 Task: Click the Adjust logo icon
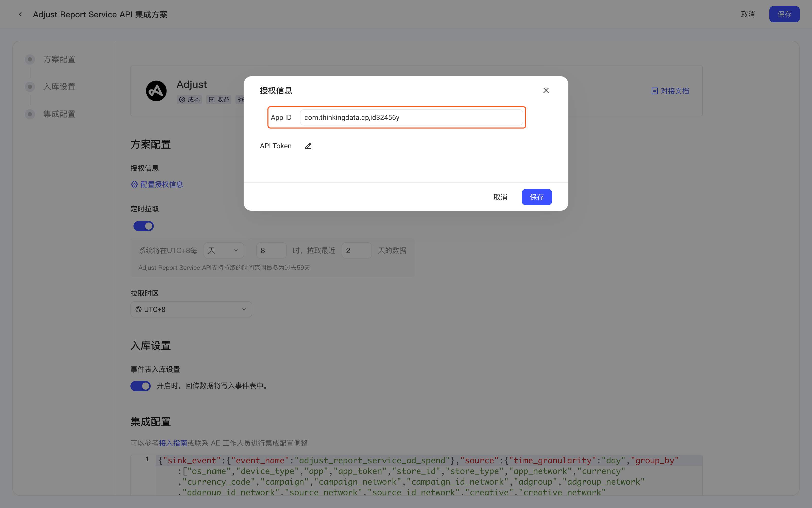point(156,91)
